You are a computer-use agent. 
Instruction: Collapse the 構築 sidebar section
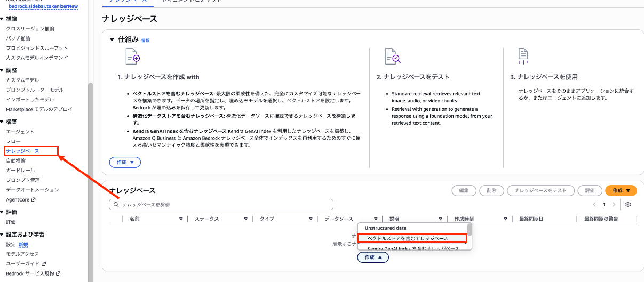point(2,122)
